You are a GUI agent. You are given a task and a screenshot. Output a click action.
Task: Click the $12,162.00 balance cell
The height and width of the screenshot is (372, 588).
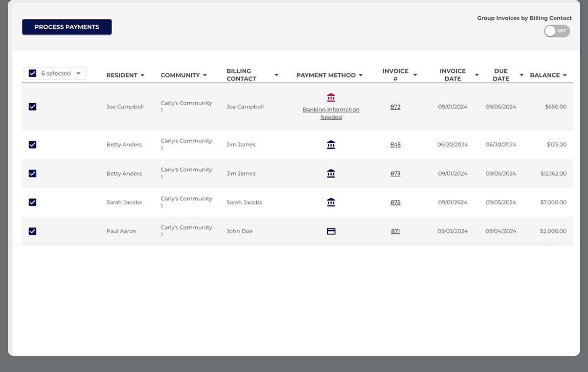point(553,173)
